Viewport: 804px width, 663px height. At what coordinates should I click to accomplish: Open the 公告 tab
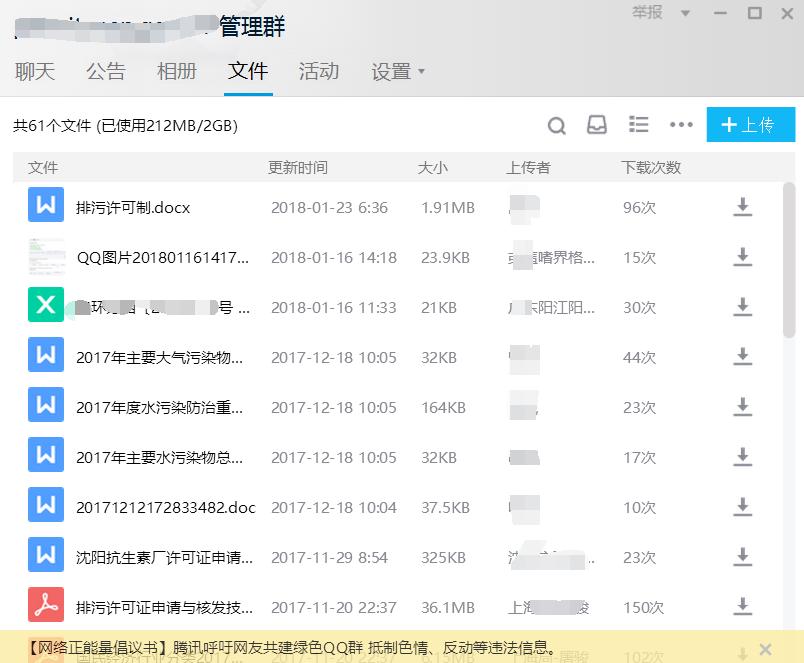(x=107, y=71)
